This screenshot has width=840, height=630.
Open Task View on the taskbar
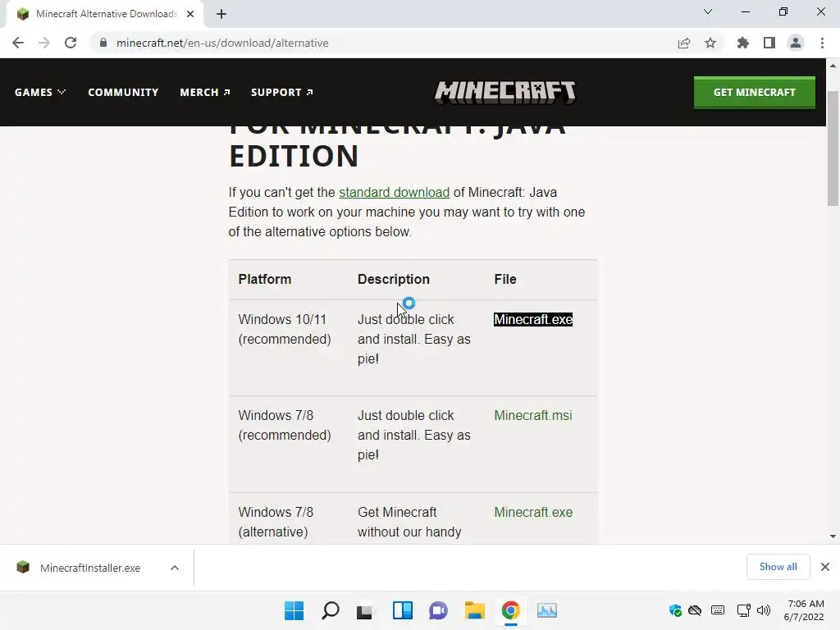coord(366,610)
